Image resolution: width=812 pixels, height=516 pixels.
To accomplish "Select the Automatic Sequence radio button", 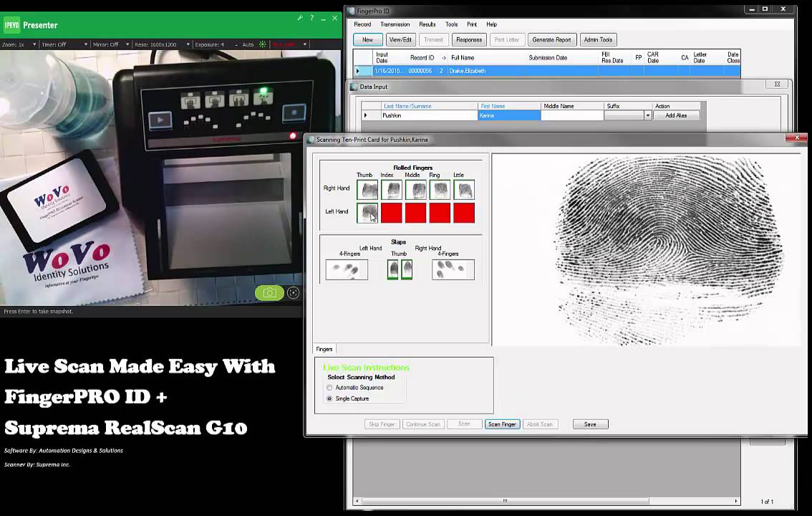I will pyautogui.click(x=329, y=388).
